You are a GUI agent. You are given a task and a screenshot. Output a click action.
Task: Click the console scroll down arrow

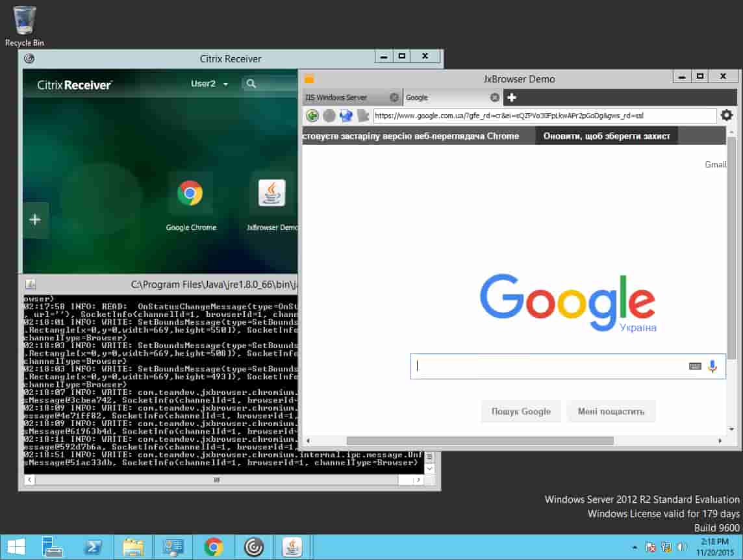click(430, 468)
